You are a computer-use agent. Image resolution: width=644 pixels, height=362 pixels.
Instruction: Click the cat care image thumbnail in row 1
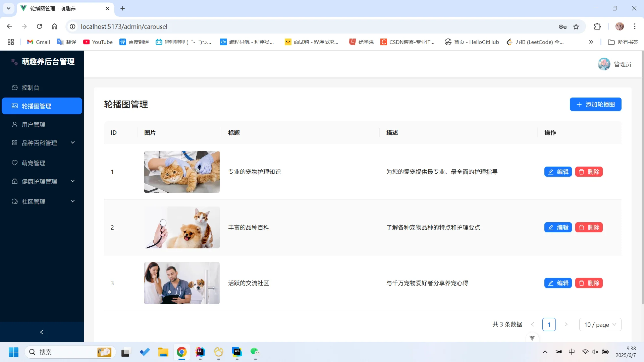pyautogui.click(x=182, y=172)
